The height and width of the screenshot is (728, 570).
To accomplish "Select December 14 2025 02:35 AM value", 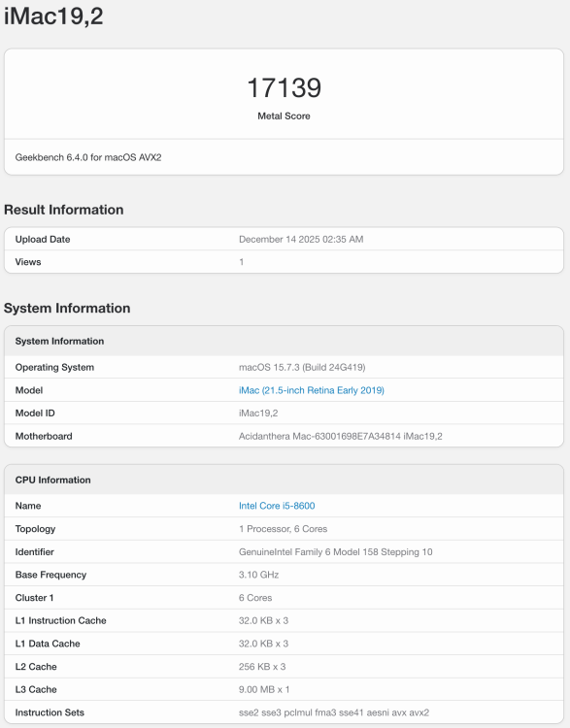I will coord(301,239).
